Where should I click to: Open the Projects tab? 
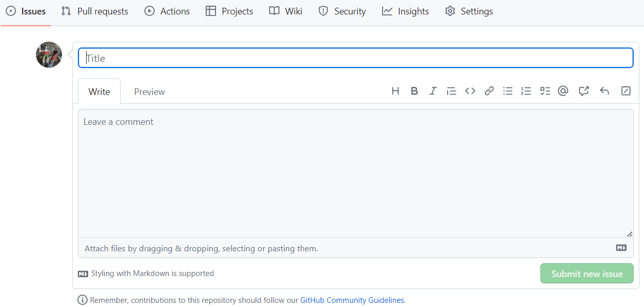229,11
